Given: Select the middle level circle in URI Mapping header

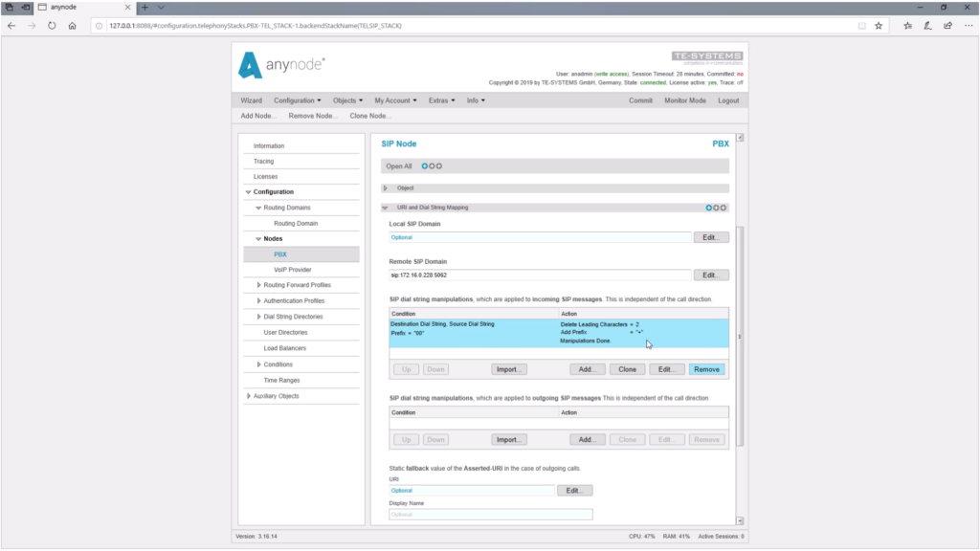Looking at the screenshot, I should pos(716,208).
